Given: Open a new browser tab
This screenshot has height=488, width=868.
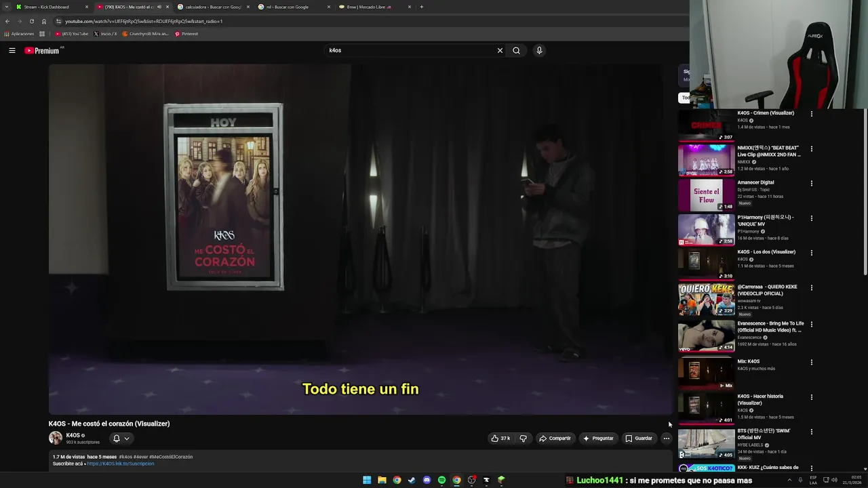Looking at the screenshot, I should click(x=422, y=7).
